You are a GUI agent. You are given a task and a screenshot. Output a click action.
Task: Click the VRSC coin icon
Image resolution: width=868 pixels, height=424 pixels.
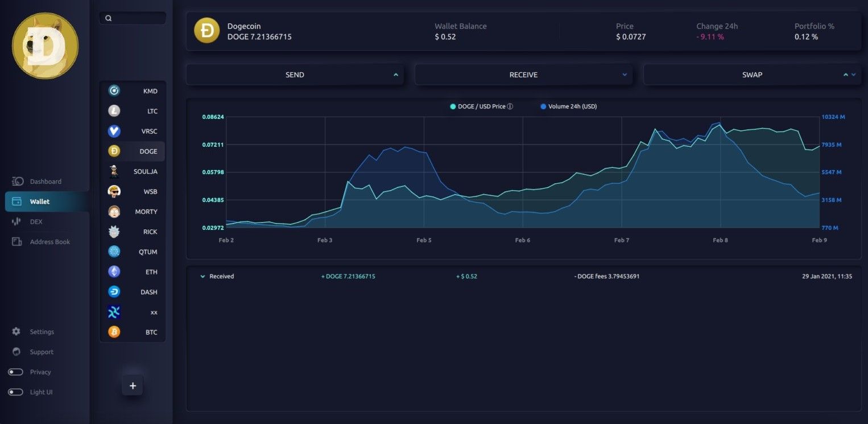[114, 131]
